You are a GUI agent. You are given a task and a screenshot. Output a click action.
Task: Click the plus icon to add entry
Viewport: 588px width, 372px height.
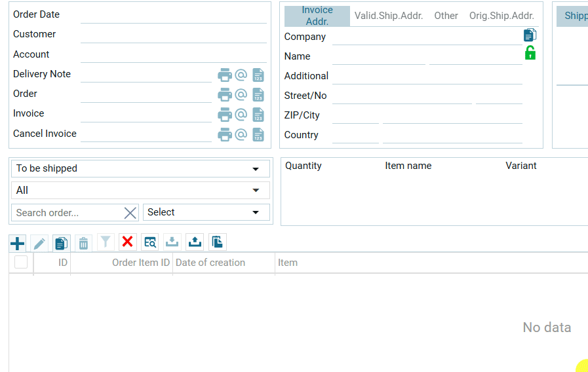pos(18,244)
